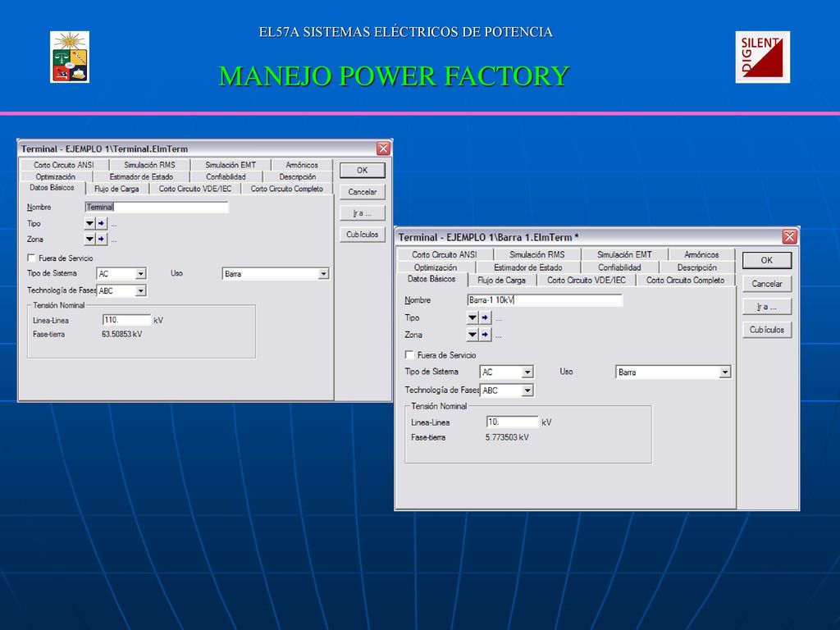Click Cancelar in Barra 1.ElmTerm dialog
This screenshot has height=630, width=840.
coord(767,284)
